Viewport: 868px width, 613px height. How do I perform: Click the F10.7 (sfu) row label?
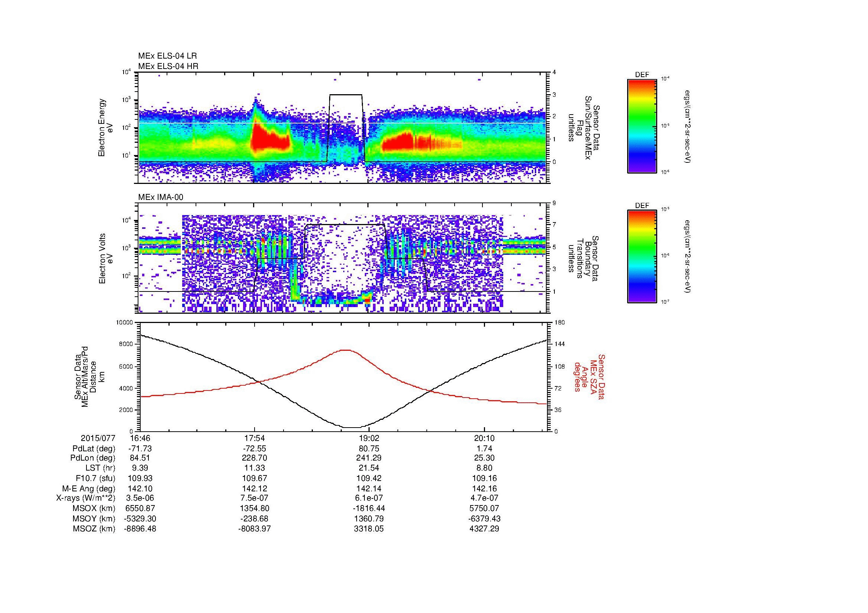[94, 478]
